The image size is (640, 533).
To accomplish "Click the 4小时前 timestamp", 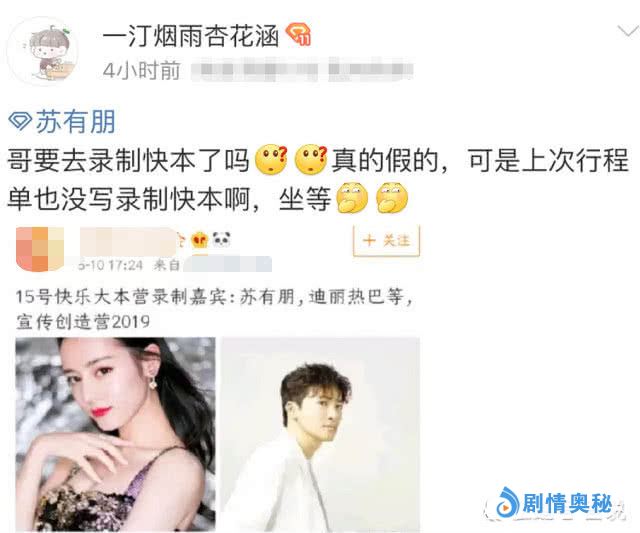I will [142, 71].
